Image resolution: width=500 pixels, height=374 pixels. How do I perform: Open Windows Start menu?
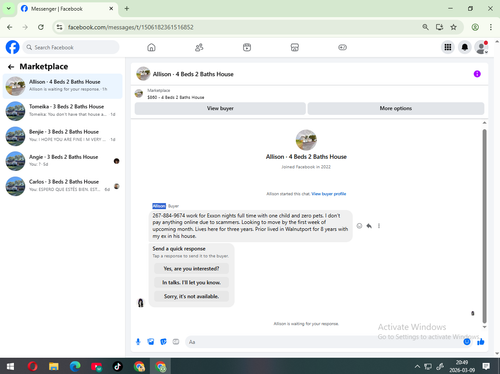[10, 367]
